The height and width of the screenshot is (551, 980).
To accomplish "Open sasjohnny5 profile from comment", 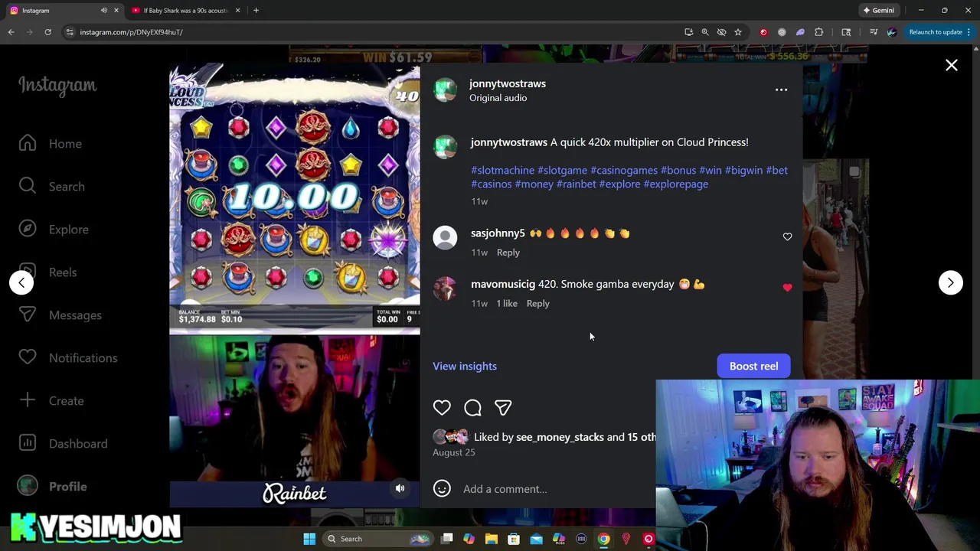I will coord(498,233).
